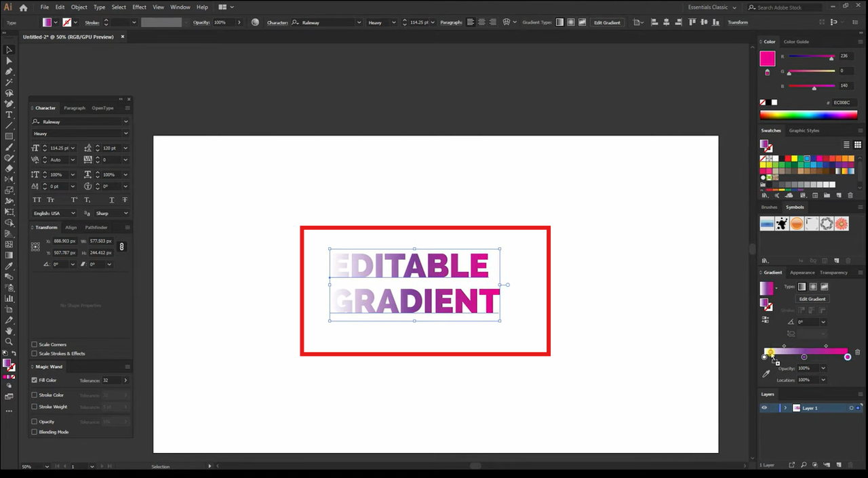Align text center in control bar
The width and height of the screenshot is (868, 478).
(x=482, y=22)
